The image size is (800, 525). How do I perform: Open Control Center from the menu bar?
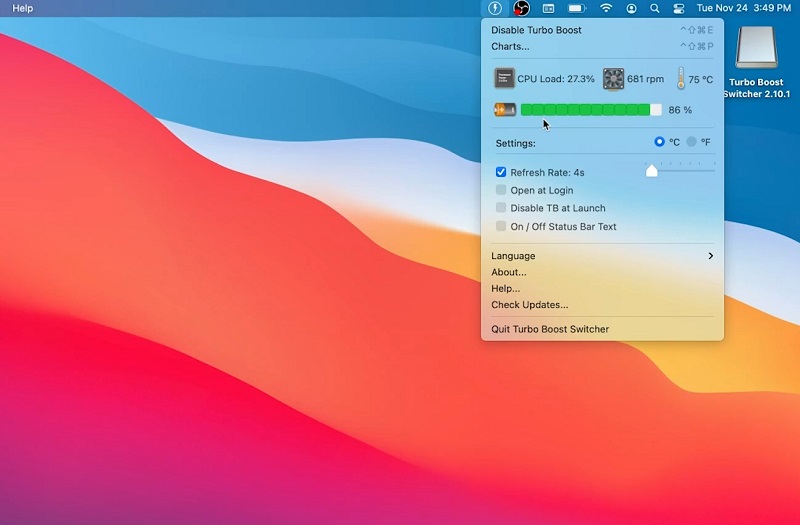coord(678,8)
